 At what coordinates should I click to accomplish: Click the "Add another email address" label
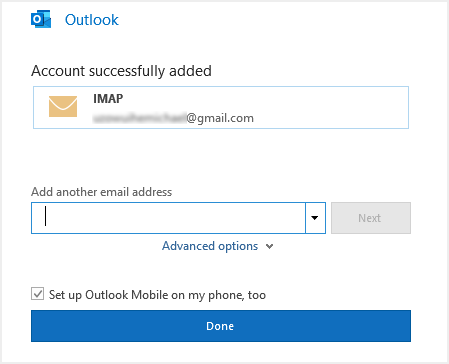pos(101,192)
